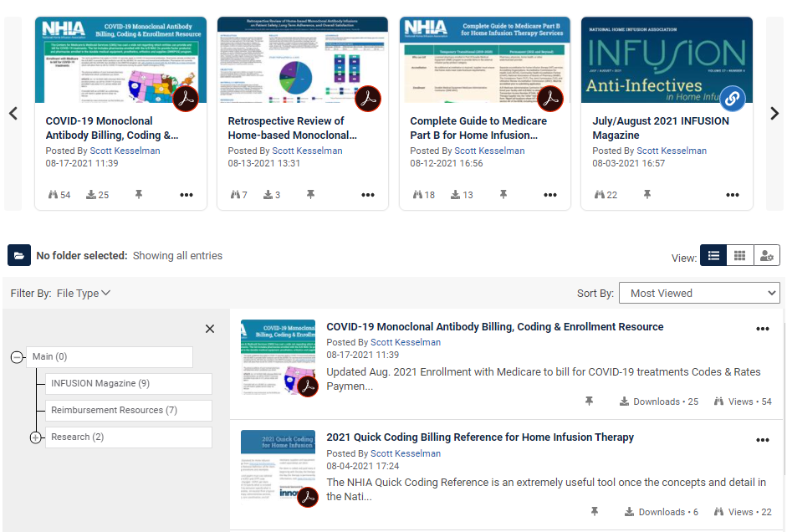The image size is (787, 532).
Task: Open options menu for 2021 Quick Coding entry
Action: (762, 439)
